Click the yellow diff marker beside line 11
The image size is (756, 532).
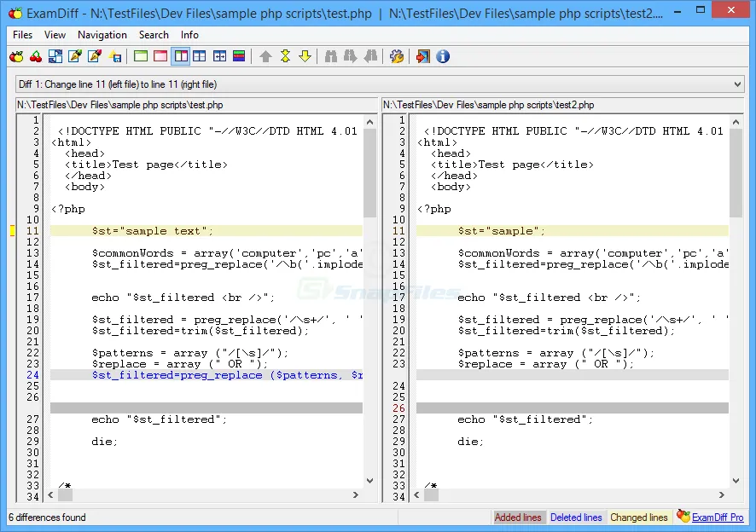(x=13, y=231)
